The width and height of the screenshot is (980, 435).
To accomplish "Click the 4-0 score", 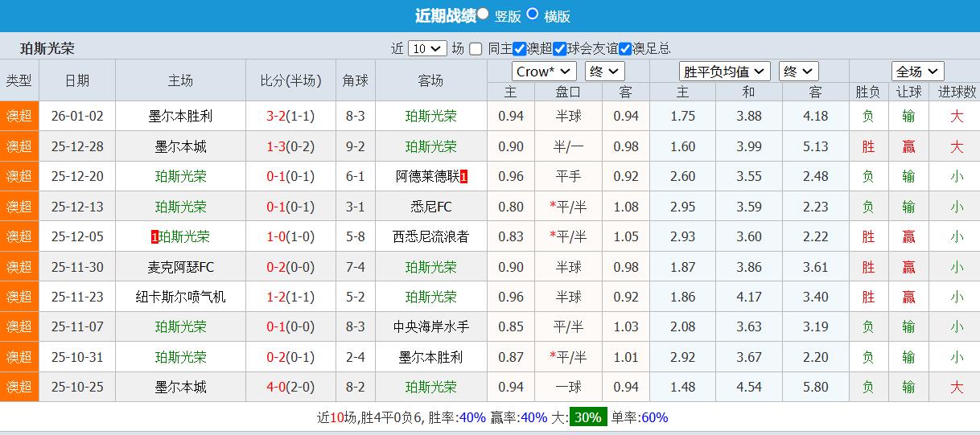I will tap(276, 387).
